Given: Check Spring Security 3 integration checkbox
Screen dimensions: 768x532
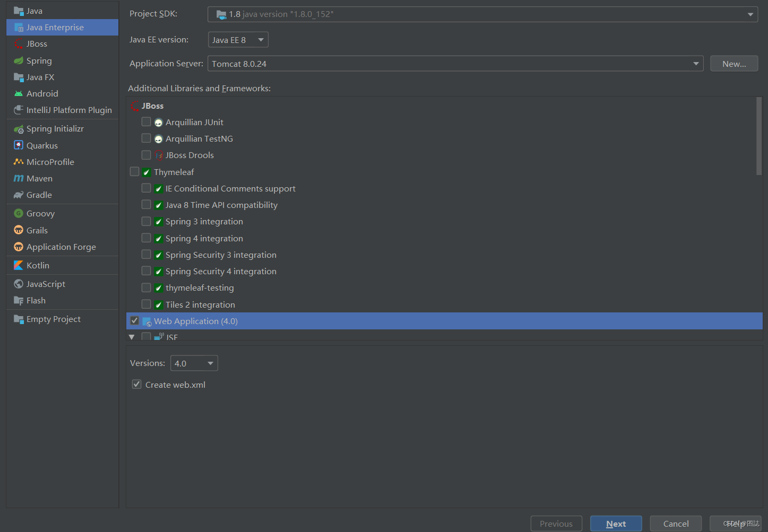Looking at the screenshot, I should (x=146, y=255).
